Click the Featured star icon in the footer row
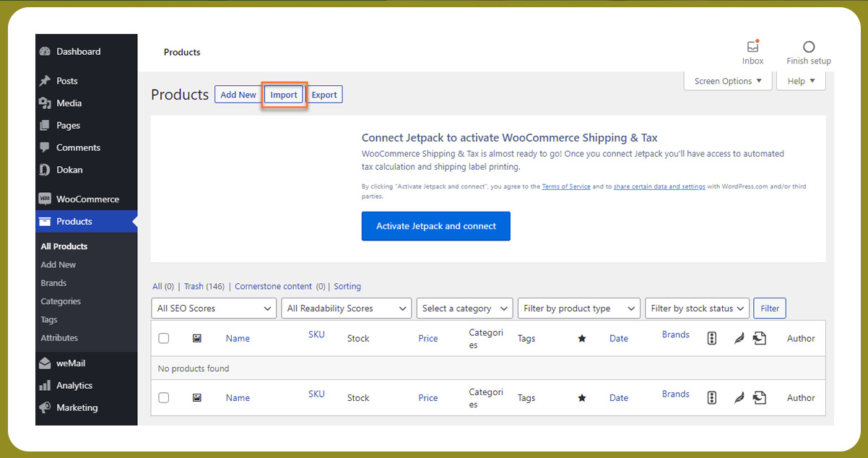The image size is (868, 458). coord(582,397)
